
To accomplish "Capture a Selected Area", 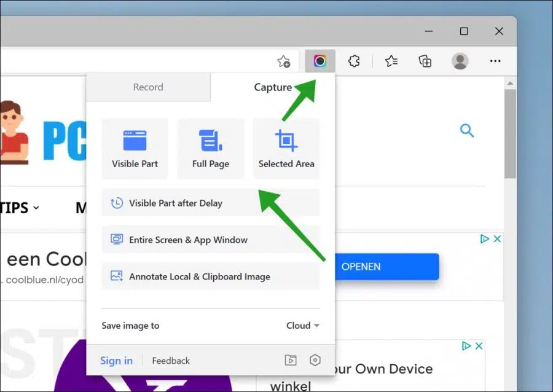I will (x=286, y=149).
